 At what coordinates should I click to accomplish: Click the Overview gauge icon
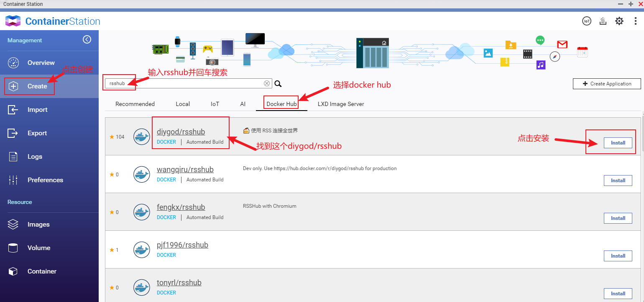[x=13, y=63]
